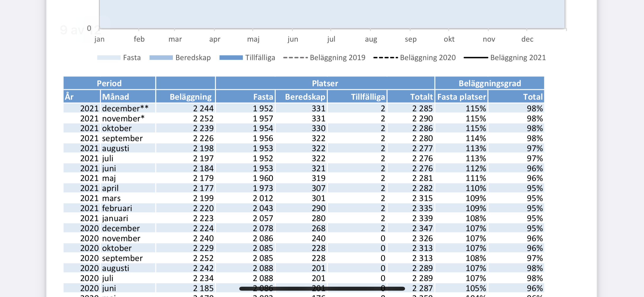Select the Beläggning 2020 legend entry
Image resolution: width=644 pixels, height=297 pixels.
click(415, 58)
